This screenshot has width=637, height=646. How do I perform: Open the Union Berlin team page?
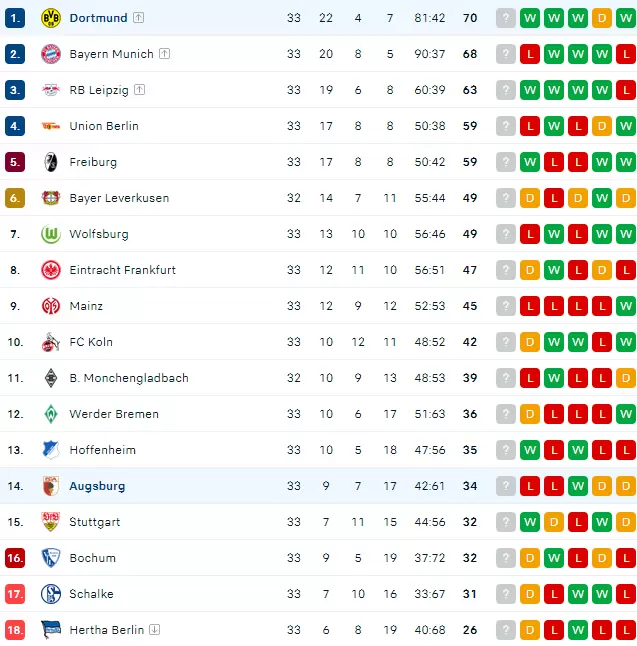pyautogui.click(x=104, y=126)
